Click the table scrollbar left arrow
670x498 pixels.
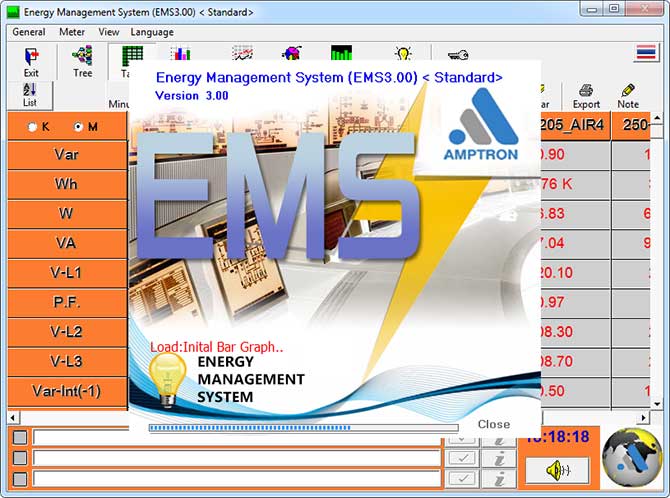click(13, 417)
